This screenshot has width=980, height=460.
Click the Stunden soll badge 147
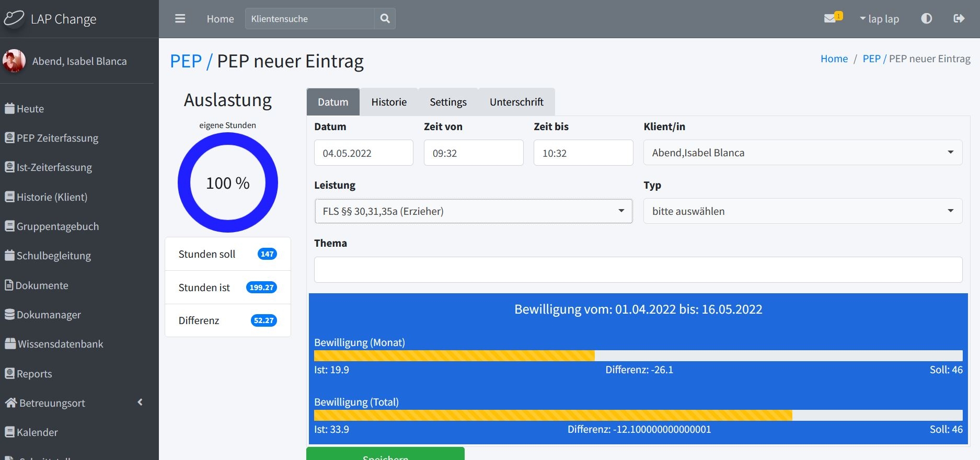tap(267, 254)
